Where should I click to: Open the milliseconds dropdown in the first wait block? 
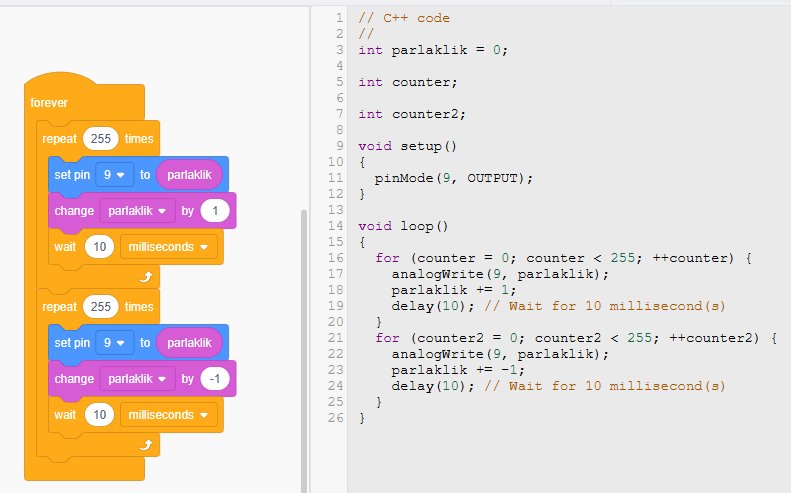click(168, 247)
